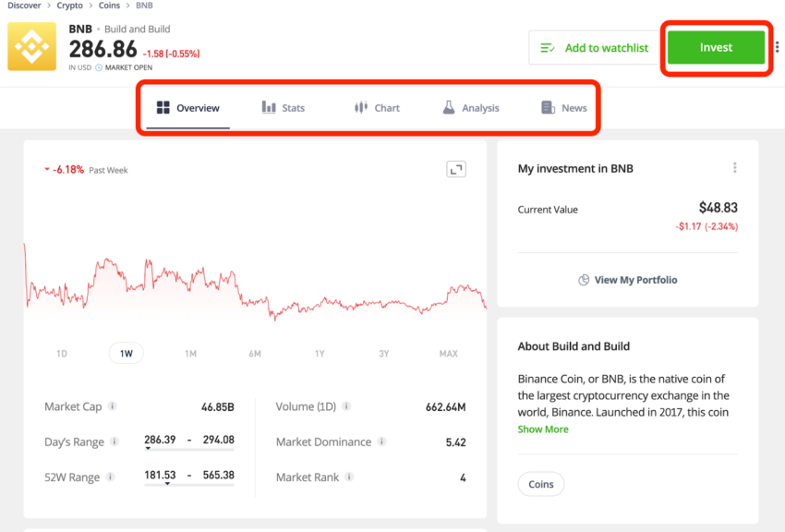Open the Analysis tab
The width and height of the screenshot is (785, 532).
tap(471, 108)
